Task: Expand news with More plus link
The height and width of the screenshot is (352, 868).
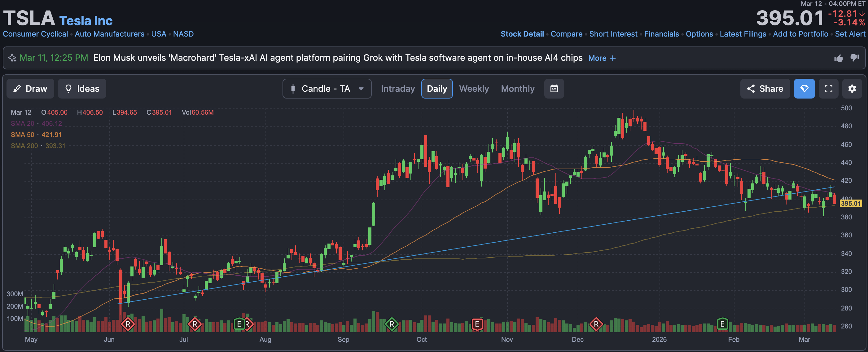Action: point(602,58)
